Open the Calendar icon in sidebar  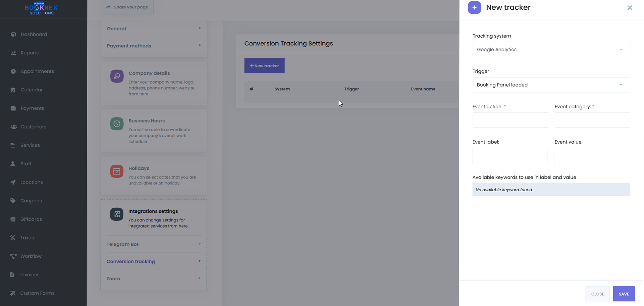click(13, 90)
